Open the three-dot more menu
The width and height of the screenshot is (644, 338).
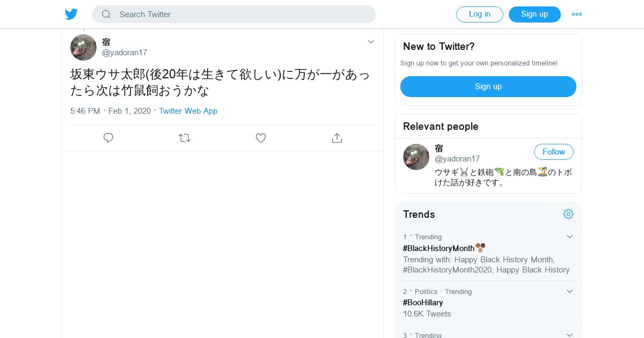pos(577,14)
